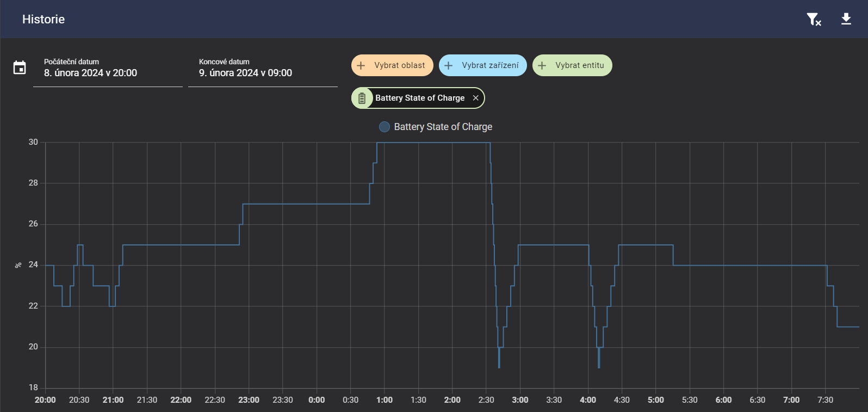This screenshot has width=868, height=412.
Task: Edit the Počáteční datum start date field
Action: [x=108, y=71]
